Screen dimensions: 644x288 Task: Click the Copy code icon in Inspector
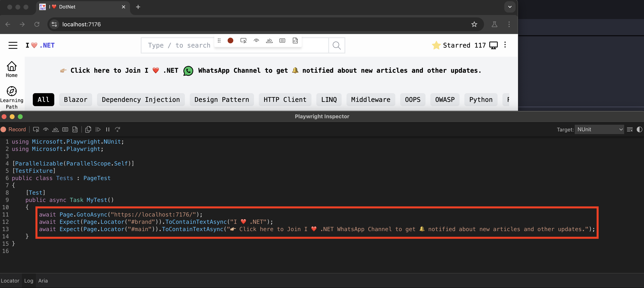point(88,129)
